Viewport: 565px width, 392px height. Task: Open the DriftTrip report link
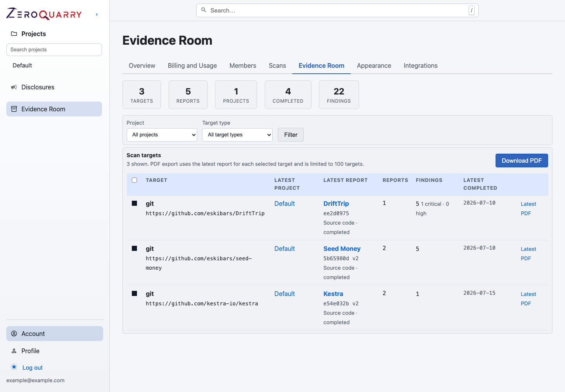(x=336, y=203)
